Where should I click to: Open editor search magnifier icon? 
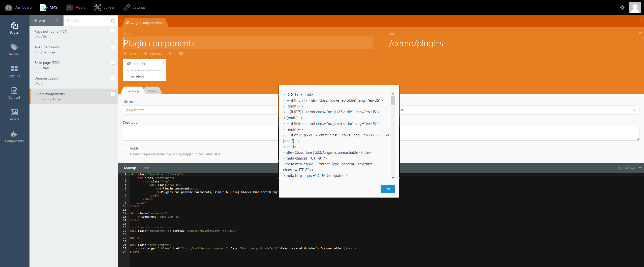(620, 168)
